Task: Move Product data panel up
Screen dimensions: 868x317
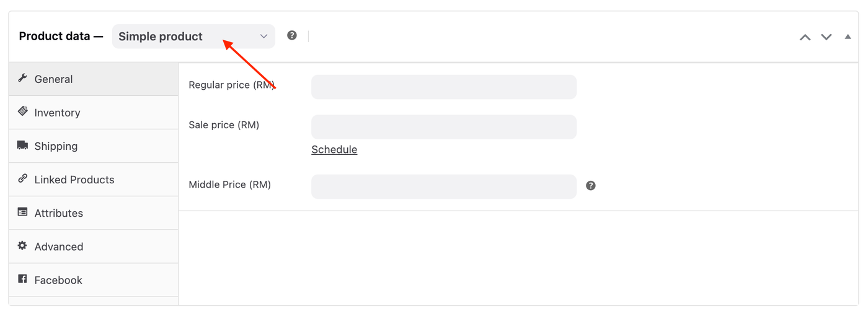Action: tap(805, 37)
